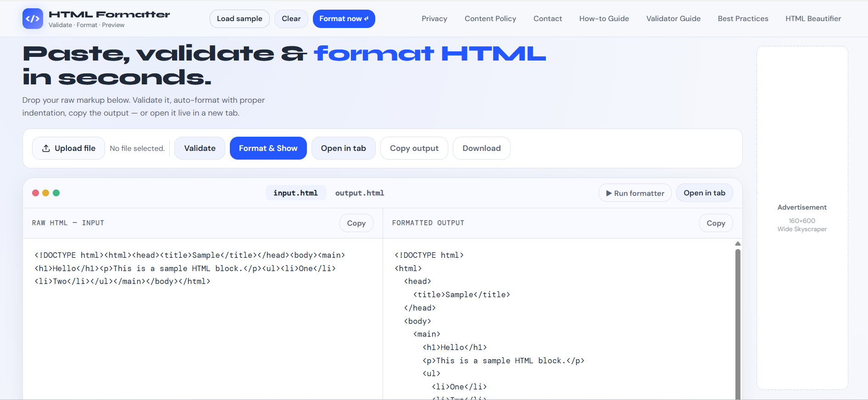Image resolution: width=868 pixels, height=400 pixels.
Task: Click the 'HTML Formatter' brand name
Action: tap(109, 15)
